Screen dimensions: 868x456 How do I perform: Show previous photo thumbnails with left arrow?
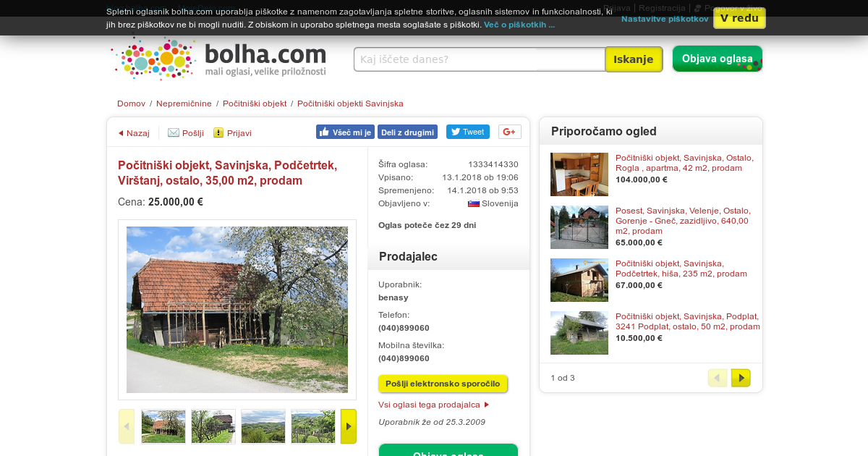click(127, 426)
